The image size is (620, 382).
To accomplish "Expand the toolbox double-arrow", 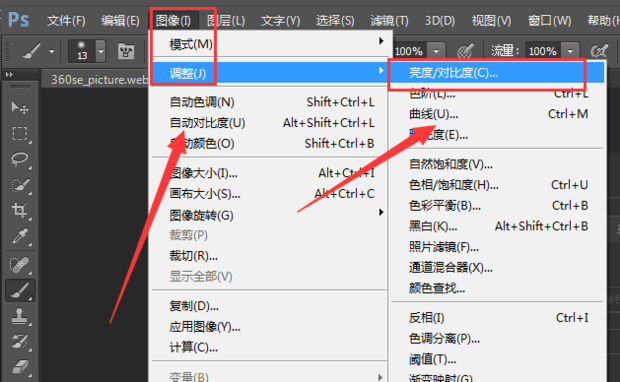I will (9, 74).
